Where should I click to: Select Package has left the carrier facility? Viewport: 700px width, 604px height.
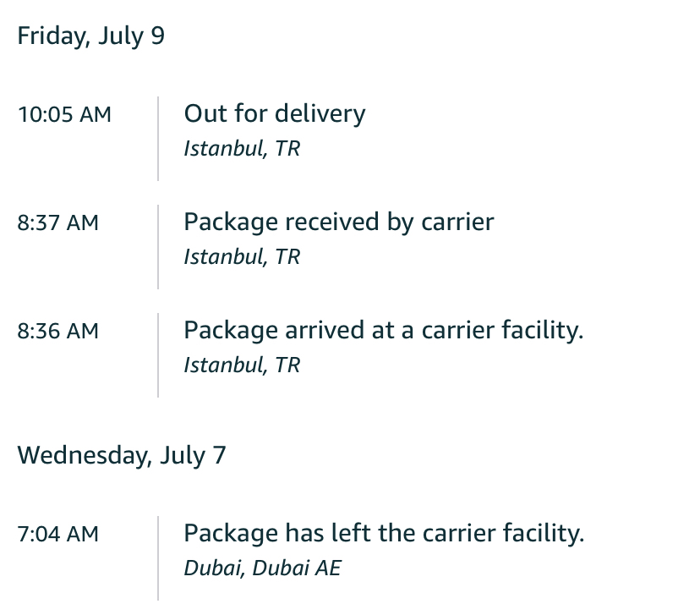pos(384,533)
